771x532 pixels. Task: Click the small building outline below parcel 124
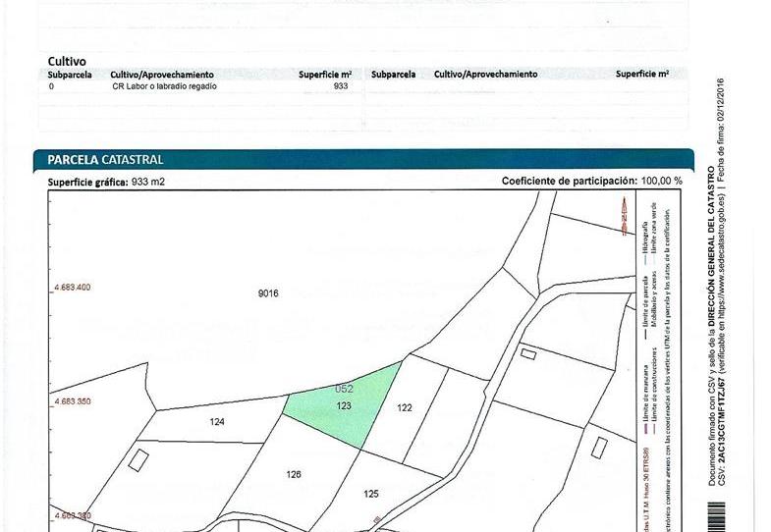(139, 458)
